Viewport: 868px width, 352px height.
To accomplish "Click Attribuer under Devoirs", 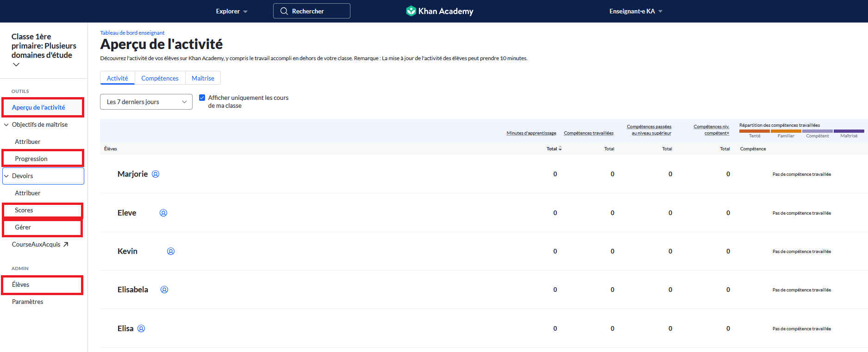I will tap(28, 193).
